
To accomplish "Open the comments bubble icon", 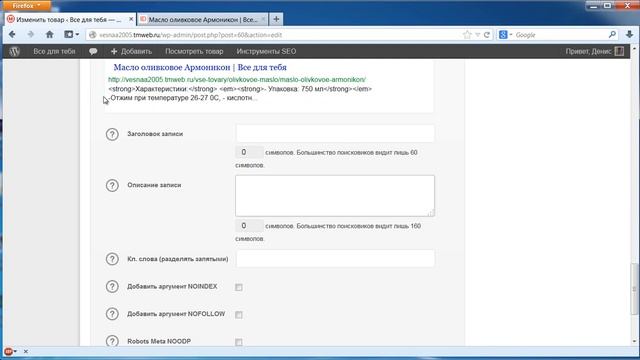I will [93, 51].
